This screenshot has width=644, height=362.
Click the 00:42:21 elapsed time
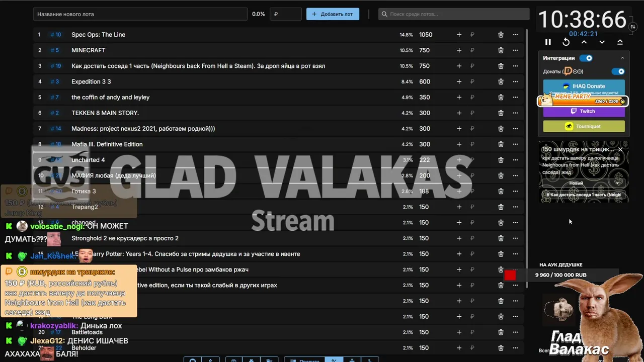tap(583, 34)
